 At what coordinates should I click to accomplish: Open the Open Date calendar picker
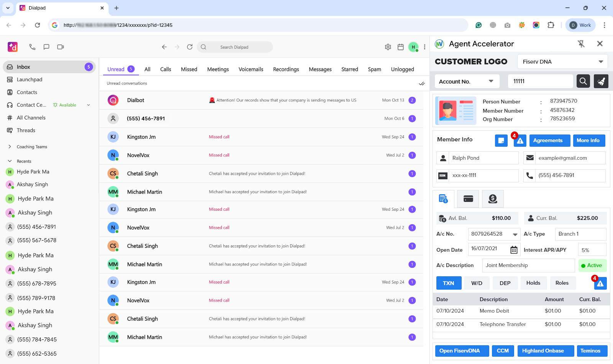point(514,250)
